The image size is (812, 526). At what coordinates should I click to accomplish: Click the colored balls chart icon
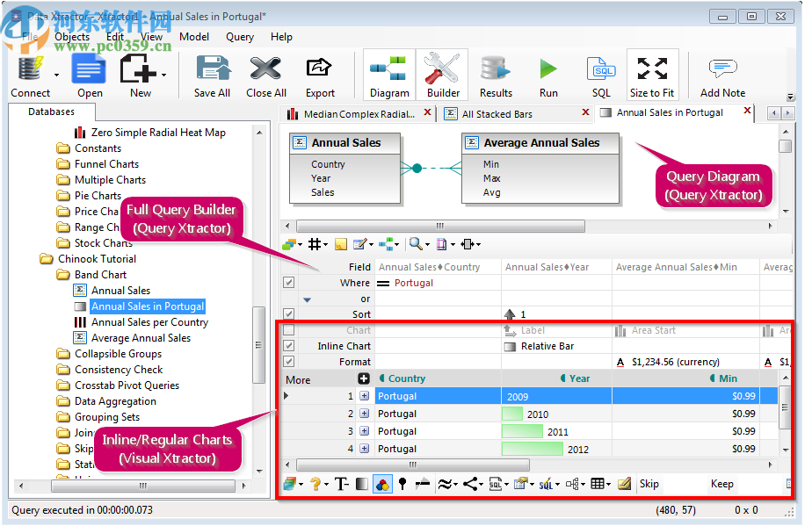click(382, 485)
